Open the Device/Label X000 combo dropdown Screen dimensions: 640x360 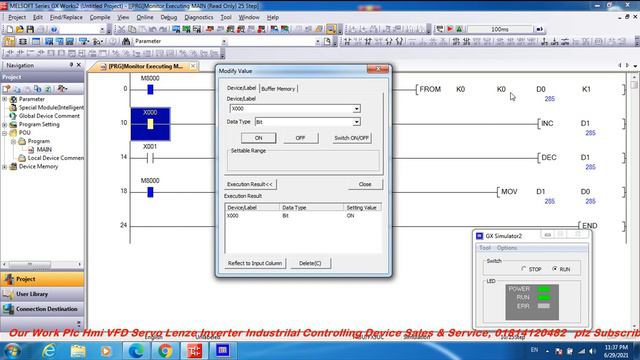click(x=357, y=109)
